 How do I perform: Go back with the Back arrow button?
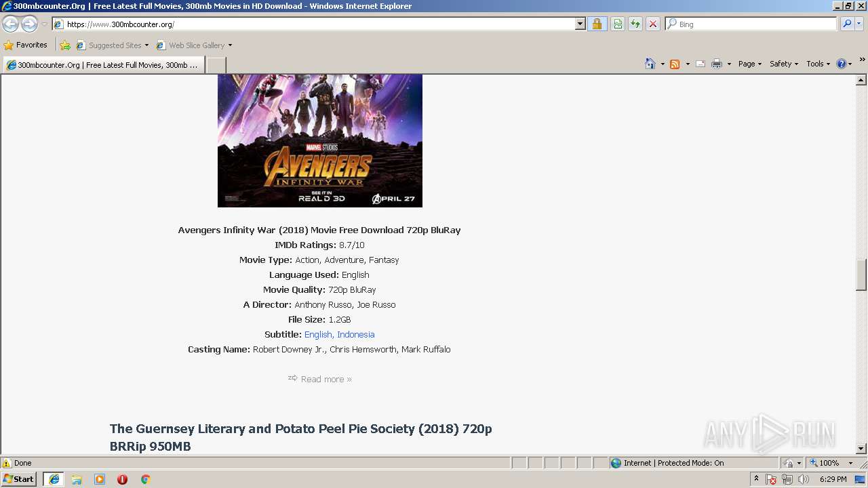point(10,24)
